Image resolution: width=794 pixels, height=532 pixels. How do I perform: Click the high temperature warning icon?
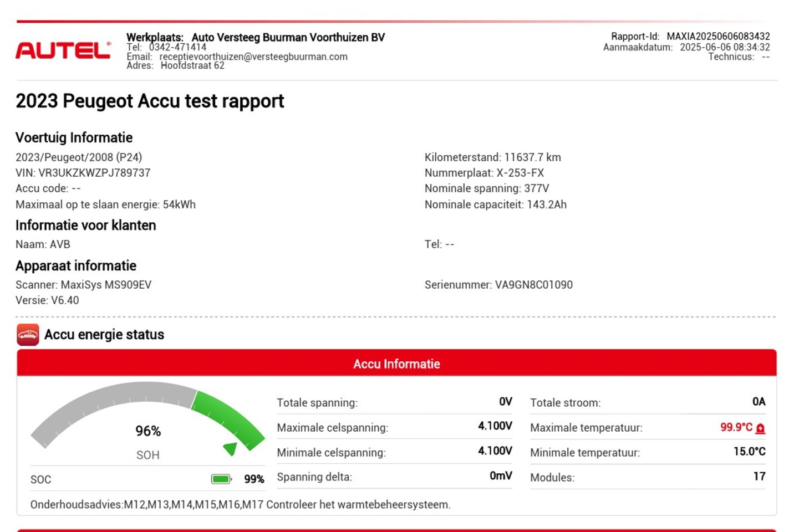[760, 428]
